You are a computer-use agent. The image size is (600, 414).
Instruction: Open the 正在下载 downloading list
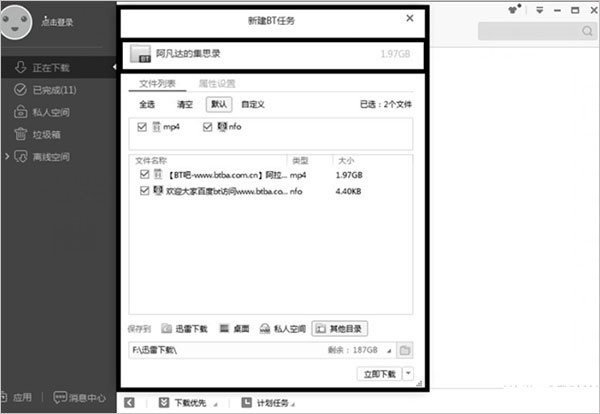click(58, 68)
